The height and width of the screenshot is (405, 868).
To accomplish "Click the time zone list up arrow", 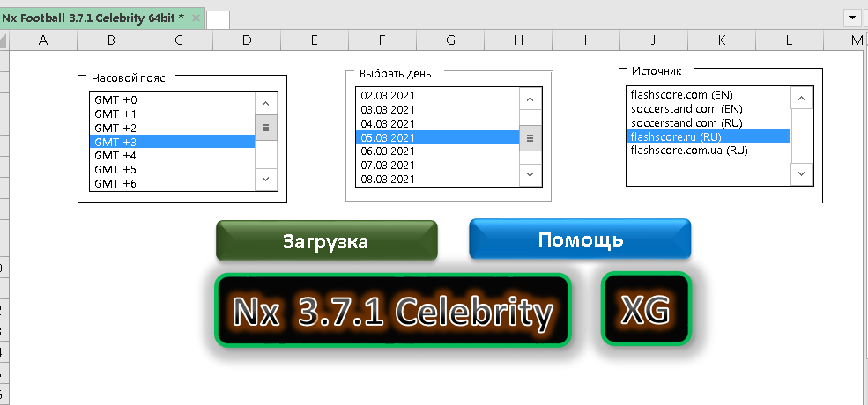I will tap(265, 103).
